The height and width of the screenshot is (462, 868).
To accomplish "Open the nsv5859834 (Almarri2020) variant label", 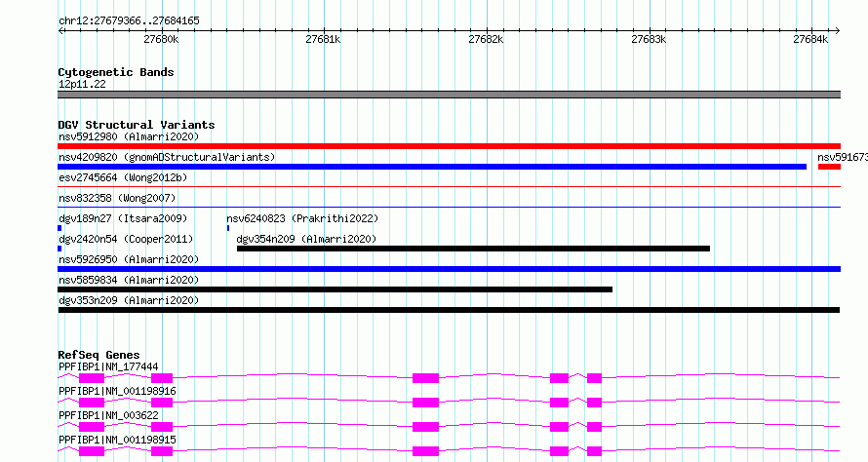I will [129, 280].
